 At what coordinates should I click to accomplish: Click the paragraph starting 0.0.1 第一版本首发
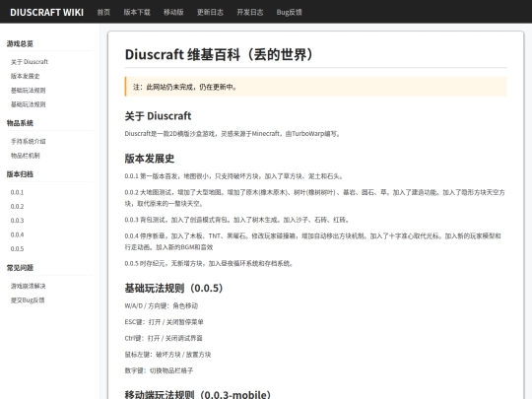coord(234,176)
